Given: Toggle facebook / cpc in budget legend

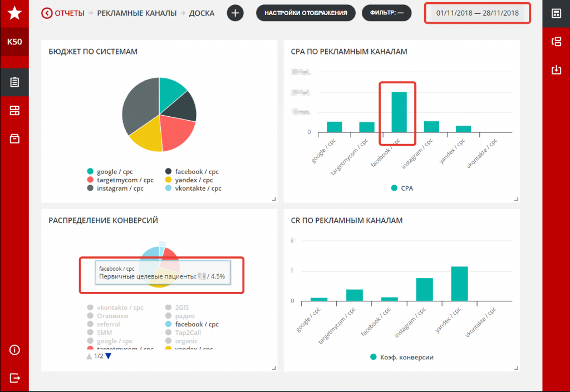Looking at the screenshot, I should [192, 171].
